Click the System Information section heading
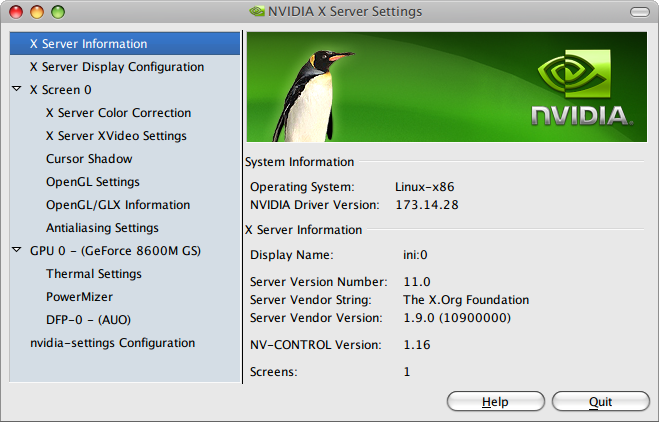The width and height of the screenshot is (659, 422). pos(300,162)
